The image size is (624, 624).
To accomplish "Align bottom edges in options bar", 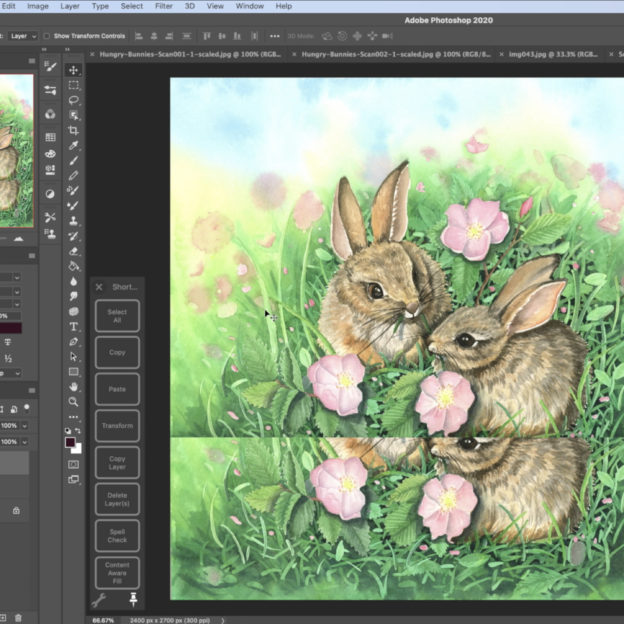I will coord(237,36).
